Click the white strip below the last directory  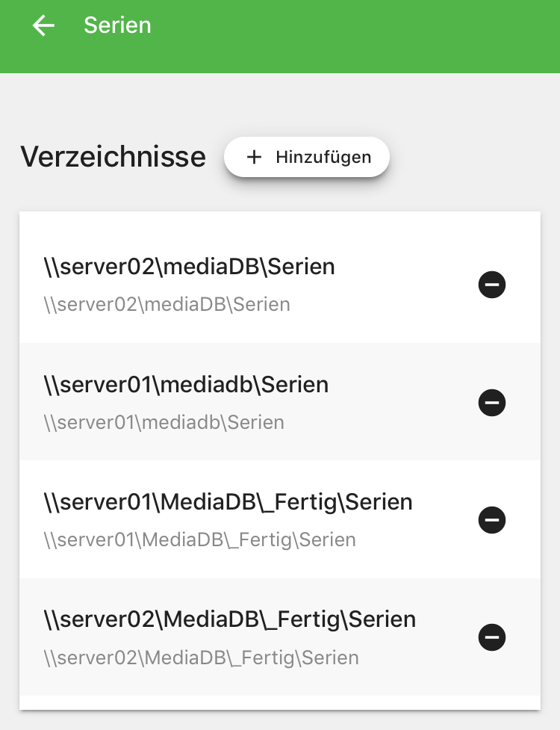(279, 702)
